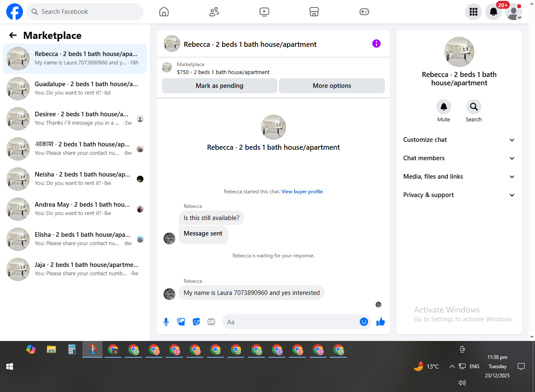
Task: Open the Gaming controller icon
Action: click(364, 12)
